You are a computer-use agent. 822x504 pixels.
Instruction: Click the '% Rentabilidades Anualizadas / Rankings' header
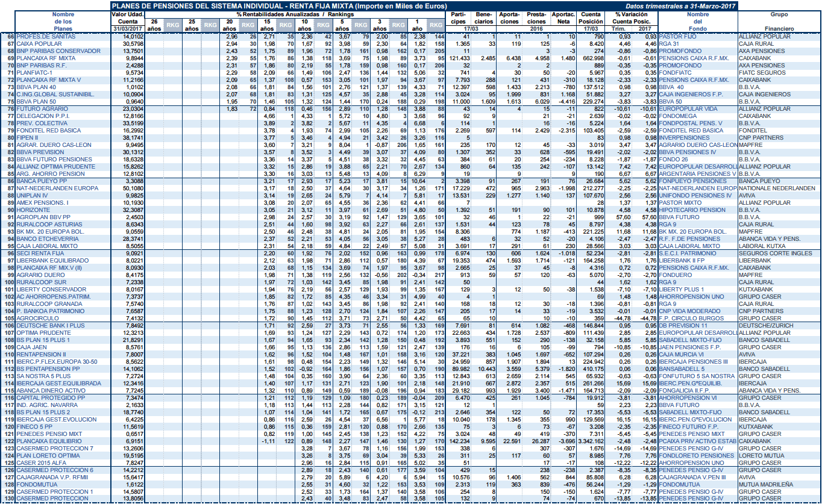[x=295, y=13]
